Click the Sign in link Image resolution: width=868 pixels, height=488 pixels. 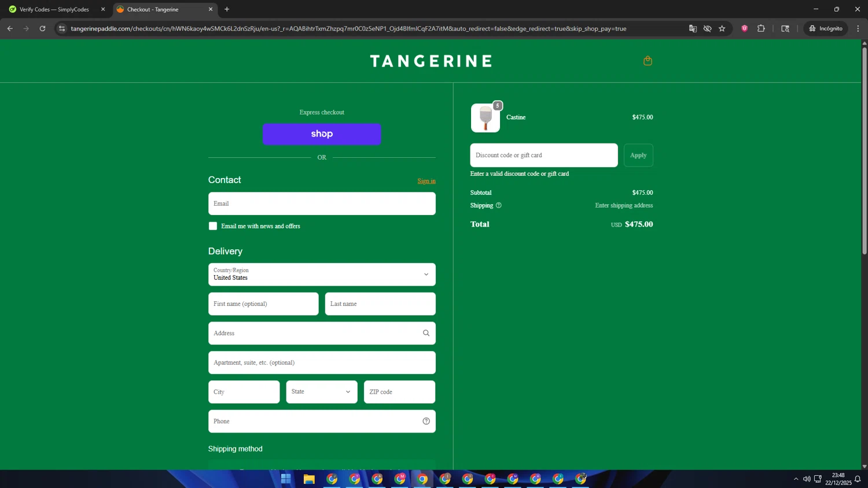[x=426, y=181]
